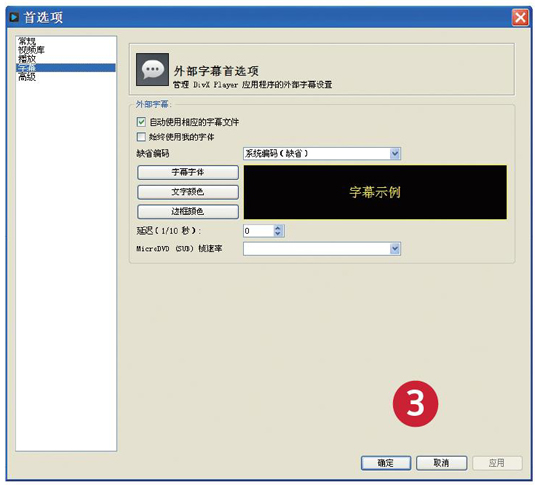This screenshot has height=485, width=535.
Task: Select 高级 in the category list
Action: (27, 77)
